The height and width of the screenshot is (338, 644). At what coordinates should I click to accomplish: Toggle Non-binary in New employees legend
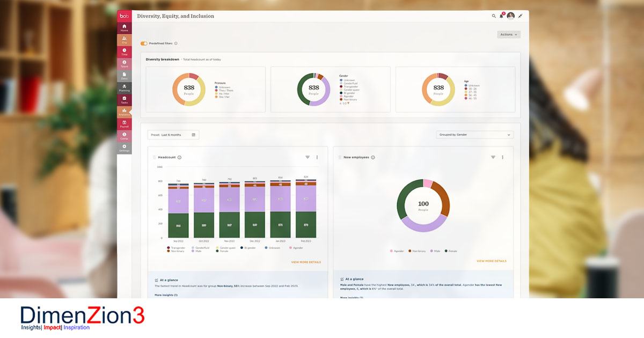[x=418, y=251]
